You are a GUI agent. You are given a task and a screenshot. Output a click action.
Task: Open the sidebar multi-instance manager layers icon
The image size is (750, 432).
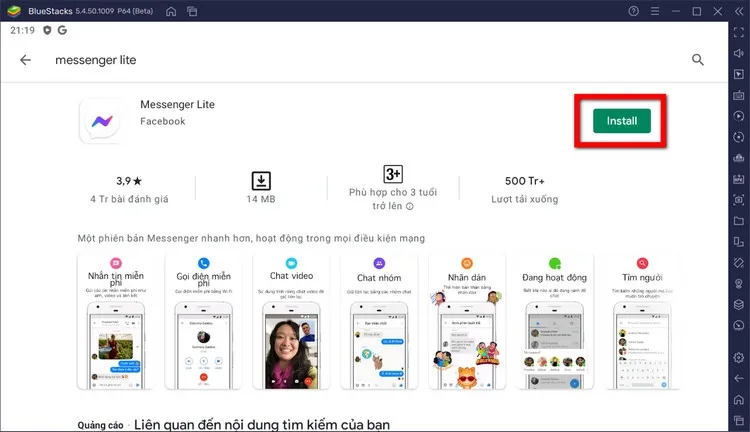(739, 304)
